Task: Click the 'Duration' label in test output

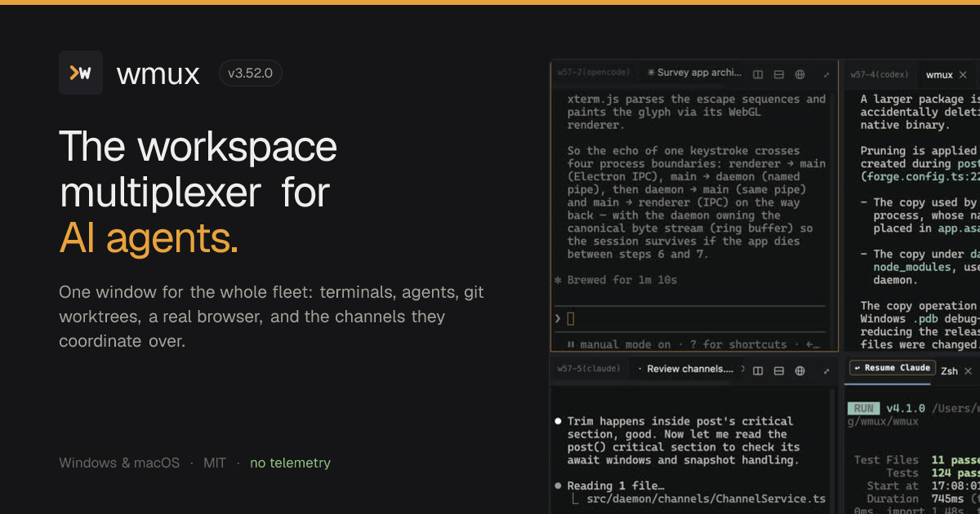Action: pos(893,498)
